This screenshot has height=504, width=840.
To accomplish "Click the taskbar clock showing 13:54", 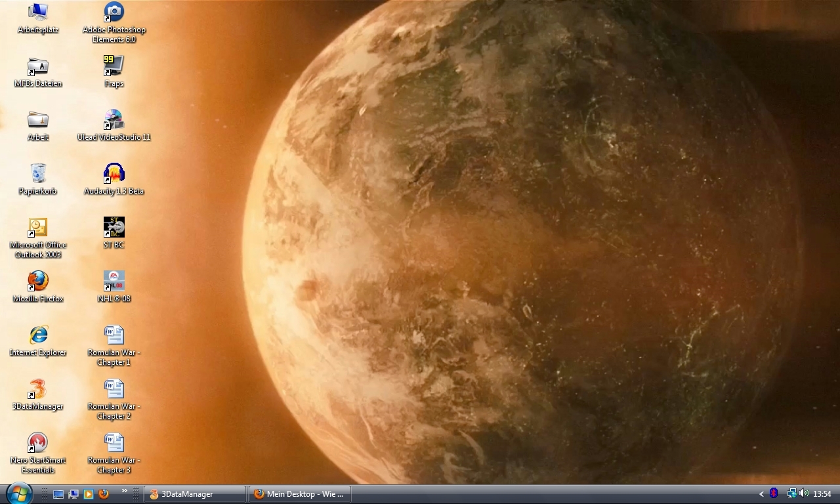I will (x=822, y=494).
